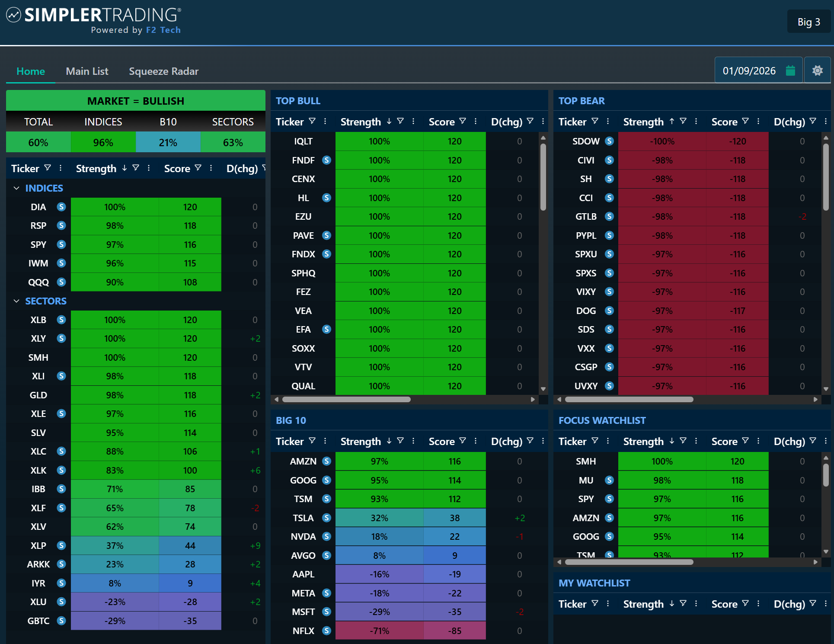This screenshot has height=644, width=834.
Task: Open the Squeeze Radar tab
Action: (x=163, y=71)
